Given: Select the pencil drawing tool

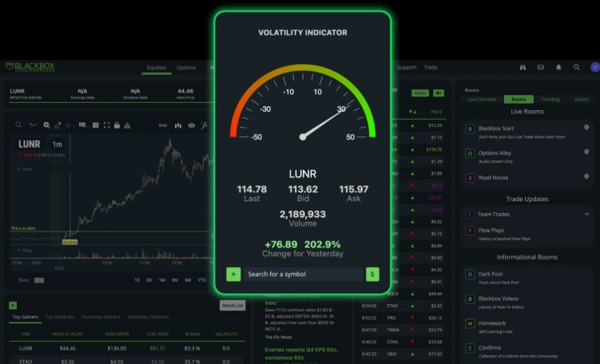Looking at the screenshot, I should coord(58,125).
